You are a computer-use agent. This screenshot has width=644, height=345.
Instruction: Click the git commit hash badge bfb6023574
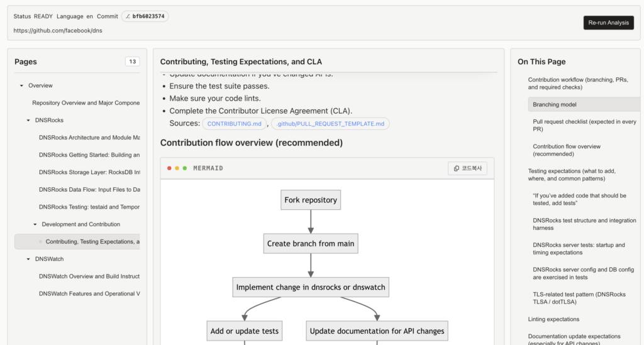click(x=145, y=16)
